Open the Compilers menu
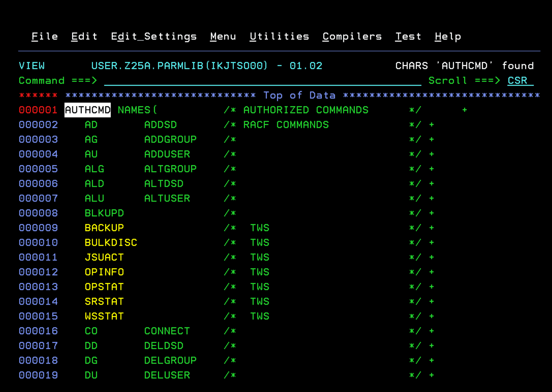Image resolution: width=552 pixels, height=392 pixels. [352, 37]
